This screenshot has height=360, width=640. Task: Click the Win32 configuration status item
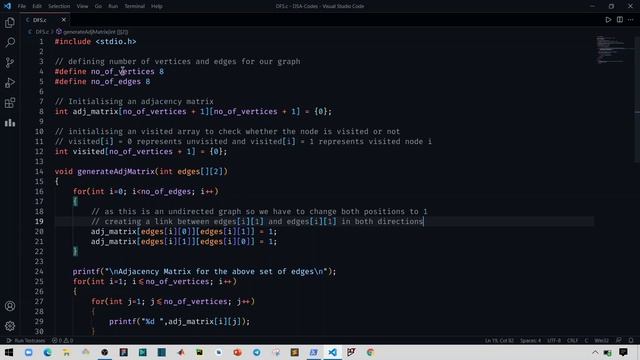point(601,340)
